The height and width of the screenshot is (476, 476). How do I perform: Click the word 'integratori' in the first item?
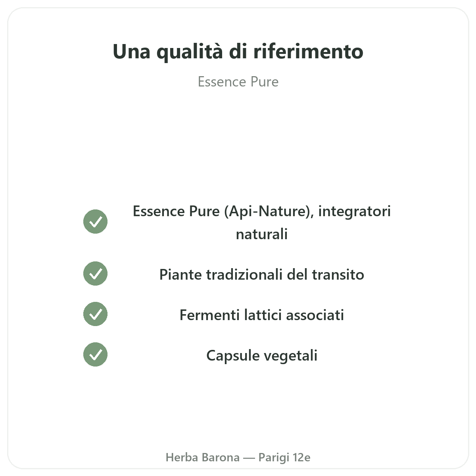click(x=355, y=211)
